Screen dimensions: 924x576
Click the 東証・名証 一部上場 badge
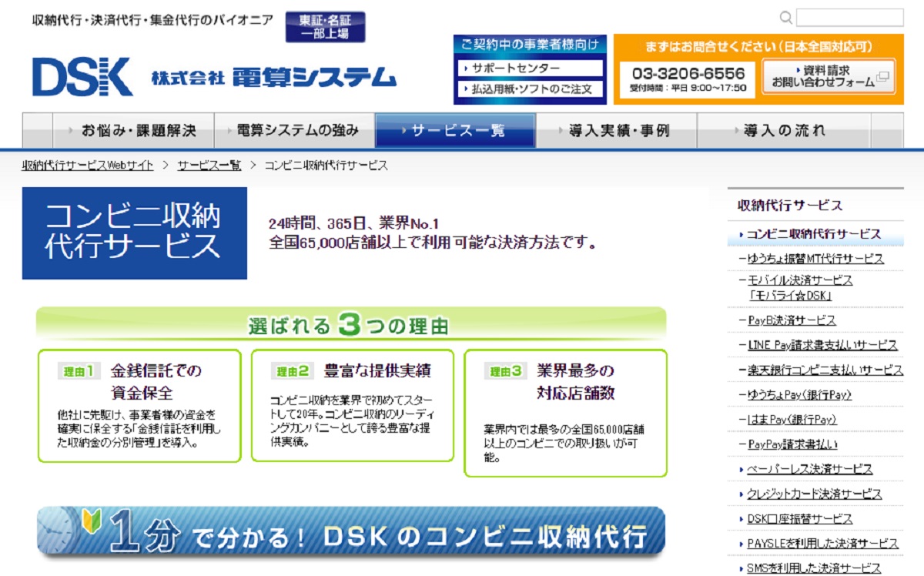click(x=325, y=27)
